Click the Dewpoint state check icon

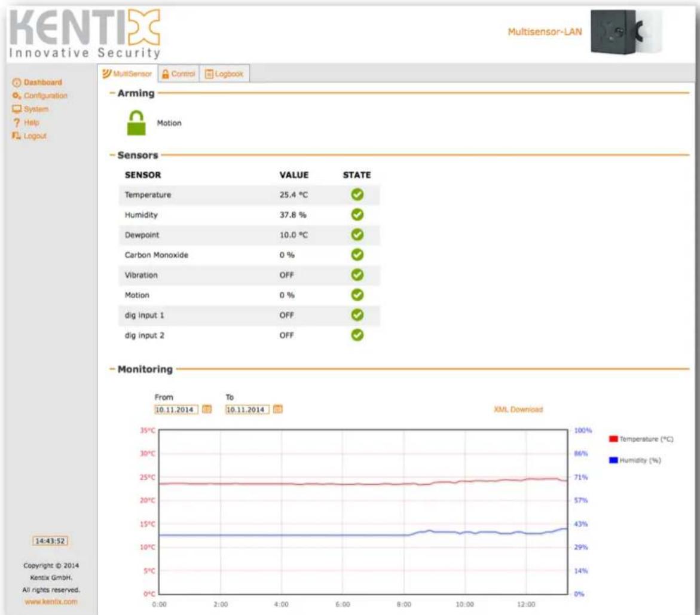[357, 235]
